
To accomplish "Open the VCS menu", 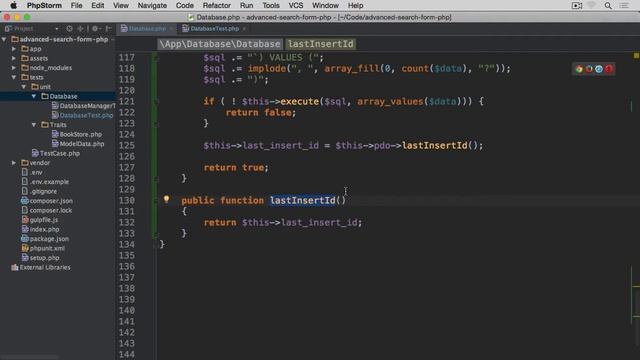I will (296, 5).
